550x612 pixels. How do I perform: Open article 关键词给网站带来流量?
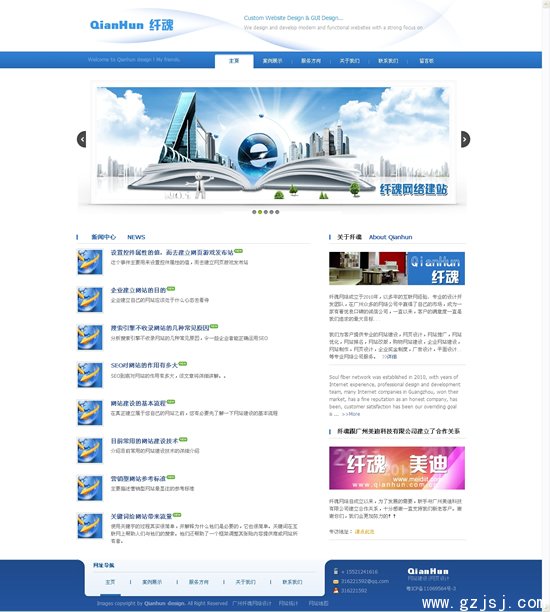(x=141, y=516)
